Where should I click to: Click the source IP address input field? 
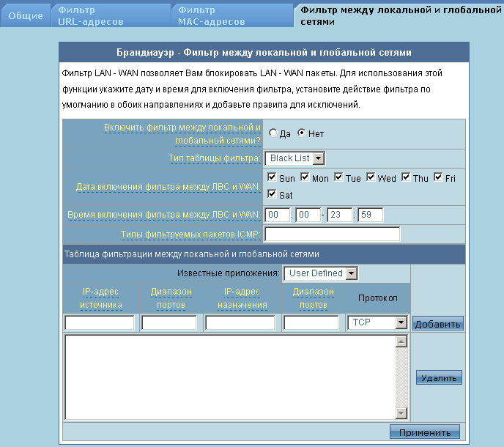(x=100, y=322)
